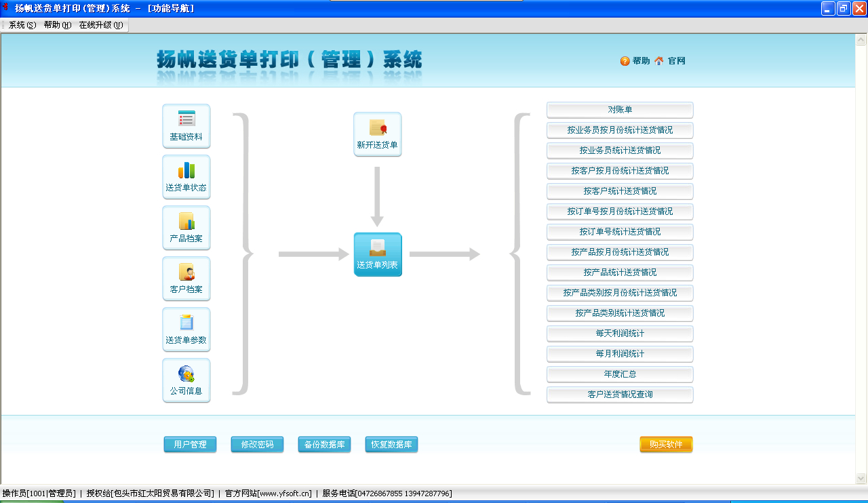Image resolution: width=868 pixels, height=503 pixels.
Task: Open the 送货单参数 parameters icon
Action: pyautogui.click(x=186, y=329)
